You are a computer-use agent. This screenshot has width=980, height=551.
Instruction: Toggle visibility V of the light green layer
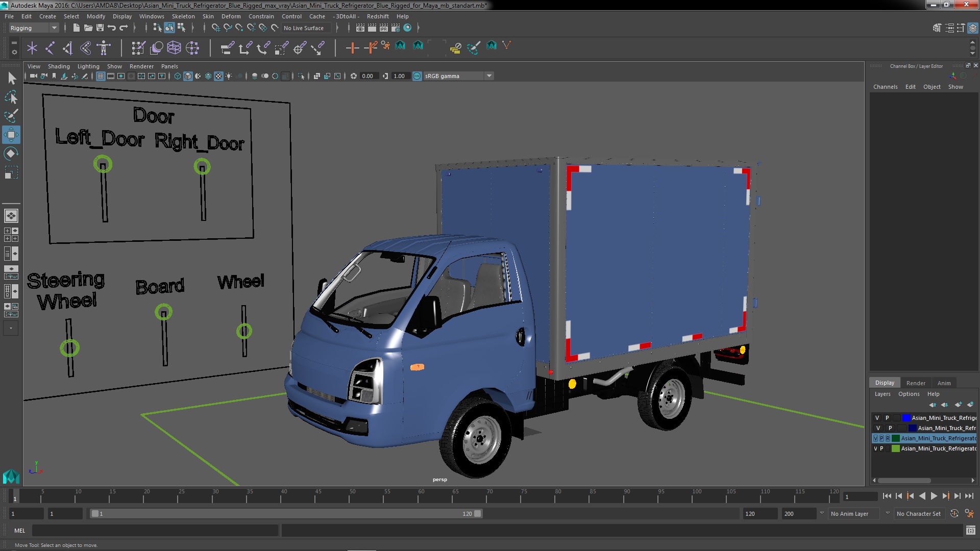[876, 448]
